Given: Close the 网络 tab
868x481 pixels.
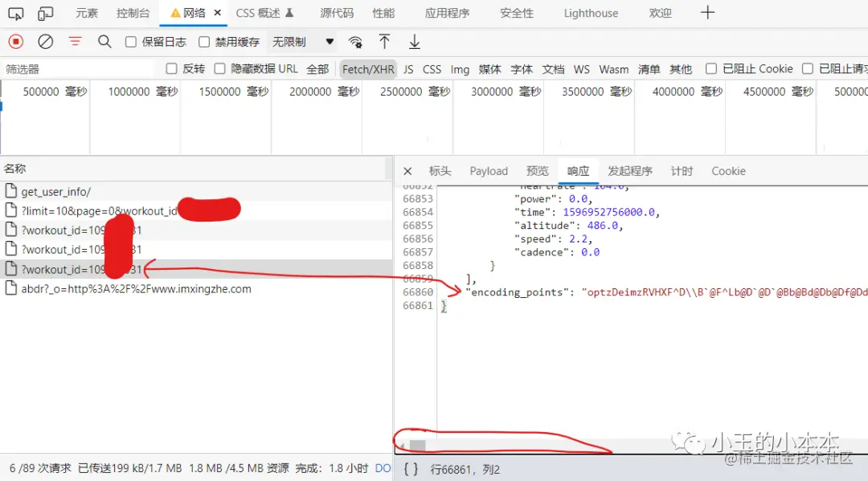Looking at the screenshot, I should coord(218,13).
